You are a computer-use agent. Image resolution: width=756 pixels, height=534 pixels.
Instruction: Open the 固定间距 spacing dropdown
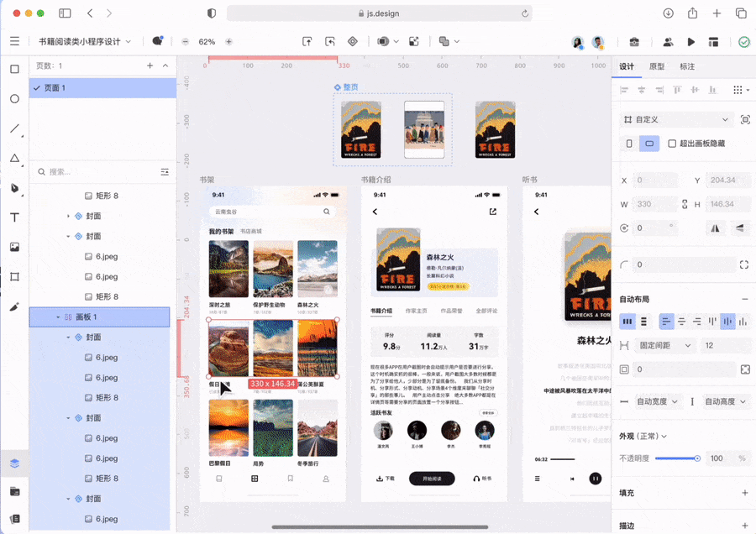(667, 345)
